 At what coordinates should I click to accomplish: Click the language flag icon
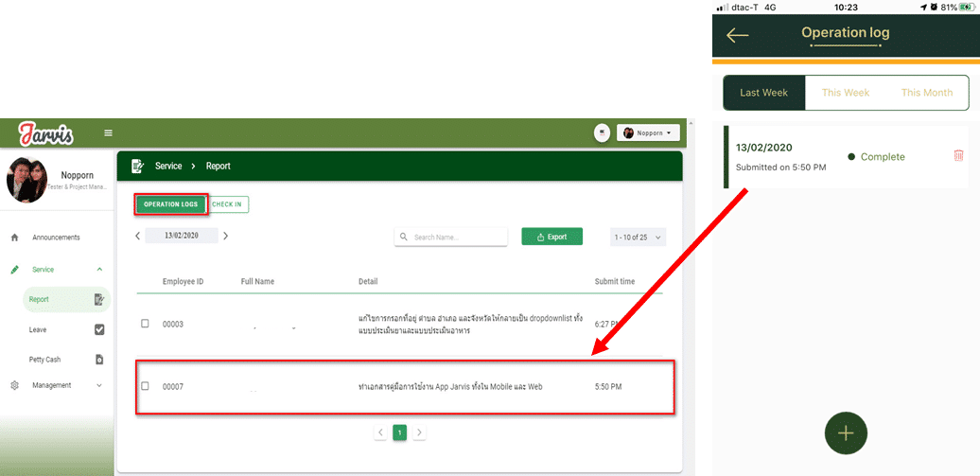[x=602, y=133]
